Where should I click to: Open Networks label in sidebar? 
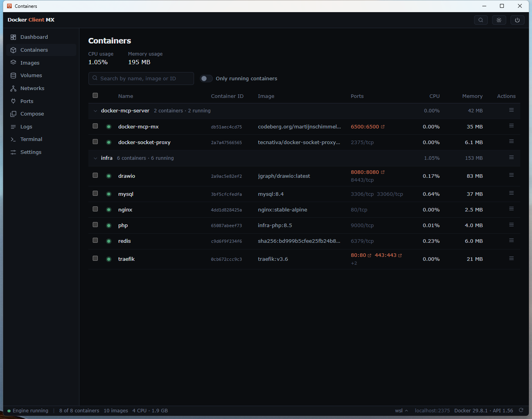[x=32, y=88]
